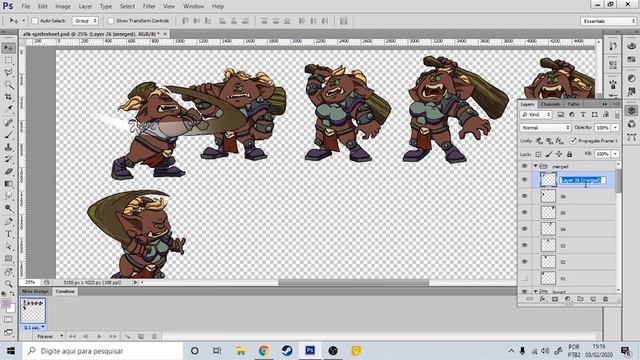Select the Move tool in toolbox
The width and height of the screenshot is (640, 360).
[8, 48]
